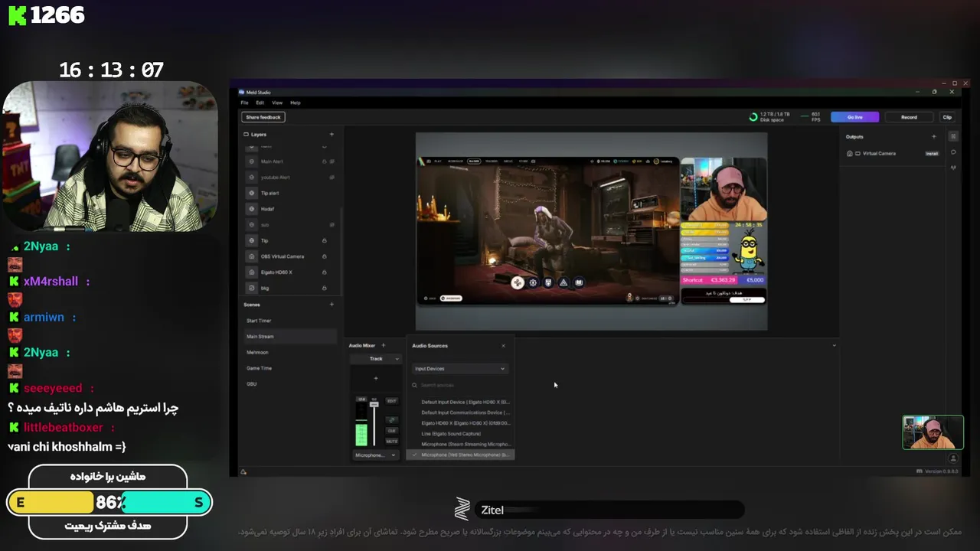Click the Search sources field
The height and width of the screenshot is (551, 980).
pyautogui.click(x=459, y=386)
